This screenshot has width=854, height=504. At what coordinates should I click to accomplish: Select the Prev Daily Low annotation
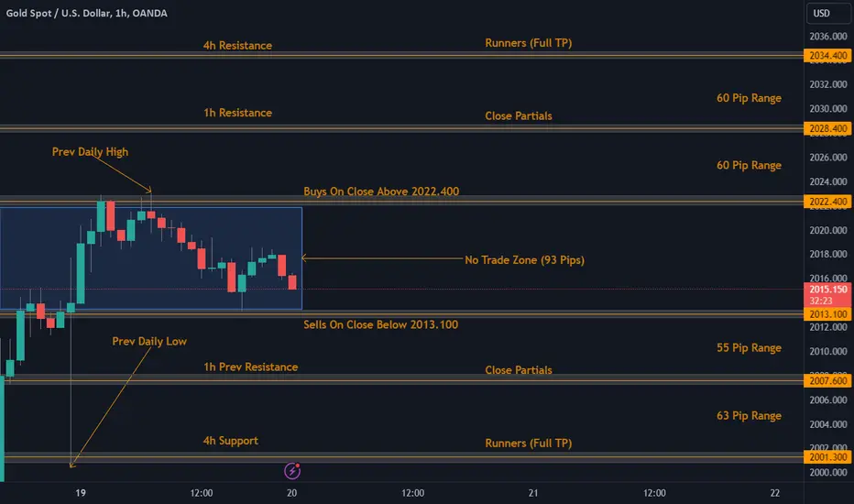pos(149,341)
